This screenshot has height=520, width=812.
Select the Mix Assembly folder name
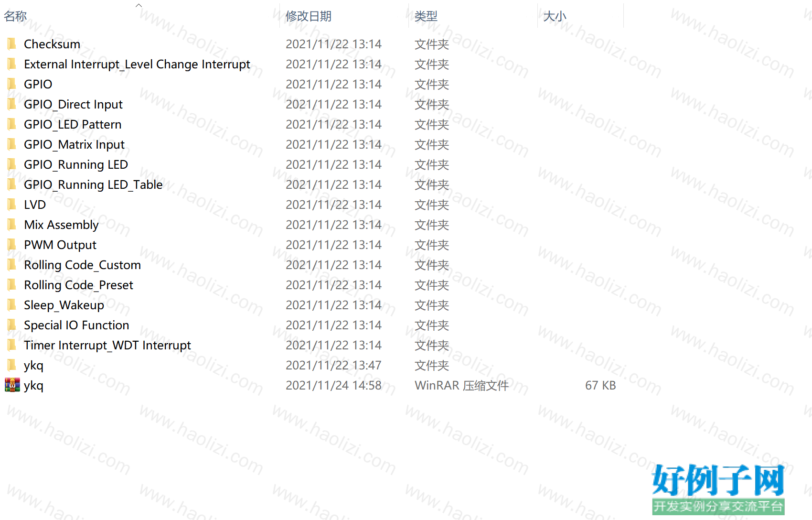point(61,225)
